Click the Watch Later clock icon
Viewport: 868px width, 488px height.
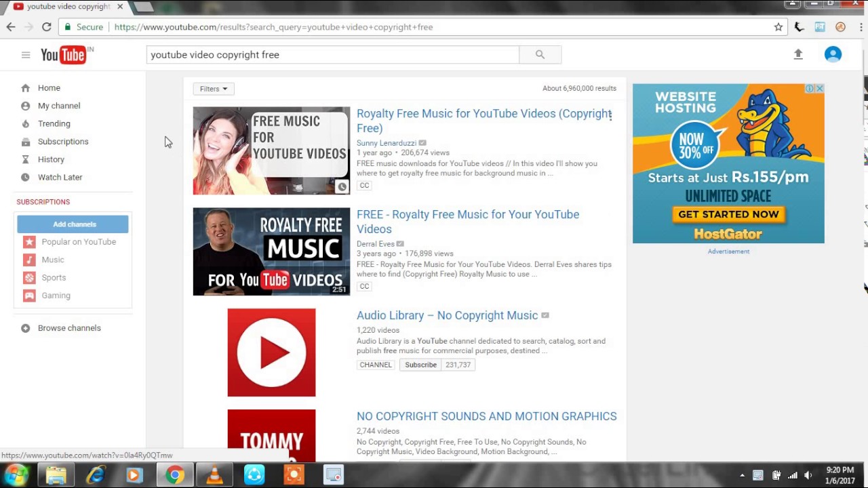25,177
